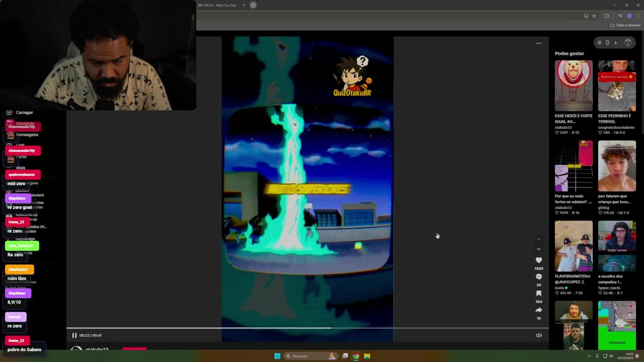Image resolution: width=644 pixels, height=362 pixels.
Task: Click the 1280 likes count
Action: click(x=539, y=268)
